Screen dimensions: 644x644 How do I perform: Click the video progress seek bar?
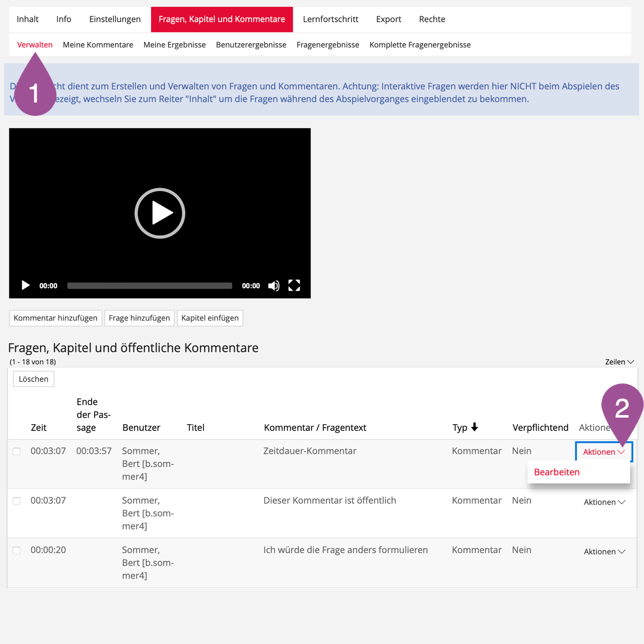(150, 286)
